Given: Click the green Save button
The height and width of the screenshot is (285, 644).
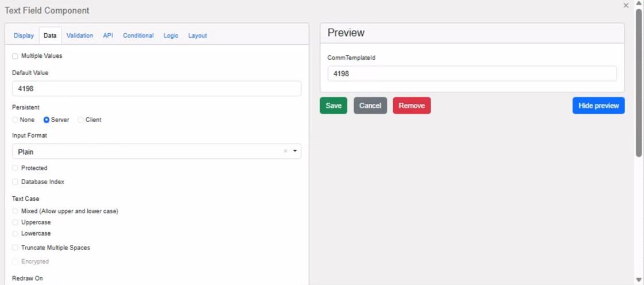Looking at the screenshot, I should click(333, 106).
